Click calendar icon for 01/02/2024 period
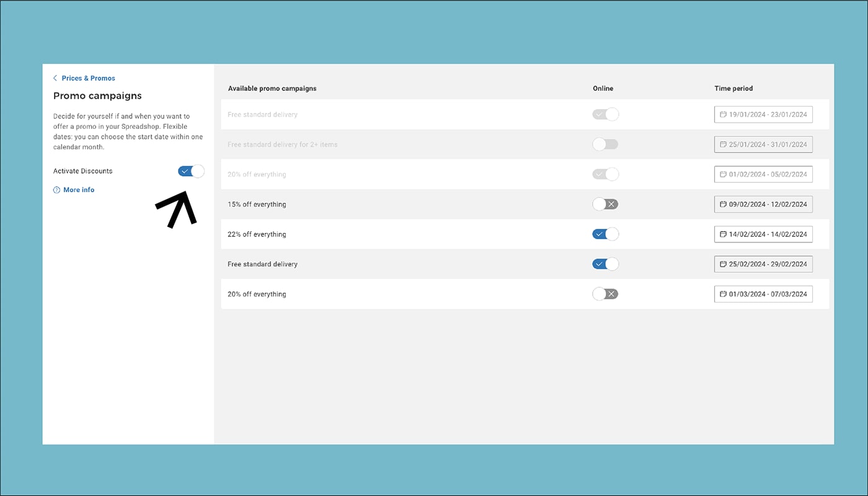Image resolution: width=868 pixels, height=496 pixels. pyautogui.click(x=723, y=174)
